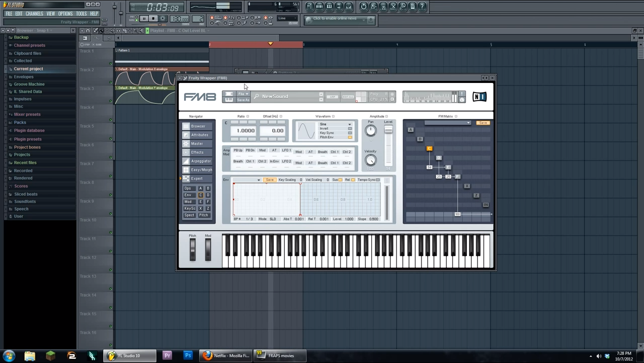This screenshot has height=363, width=644.
Task: Click the stop button in FL transport
Action: (153, 19)
